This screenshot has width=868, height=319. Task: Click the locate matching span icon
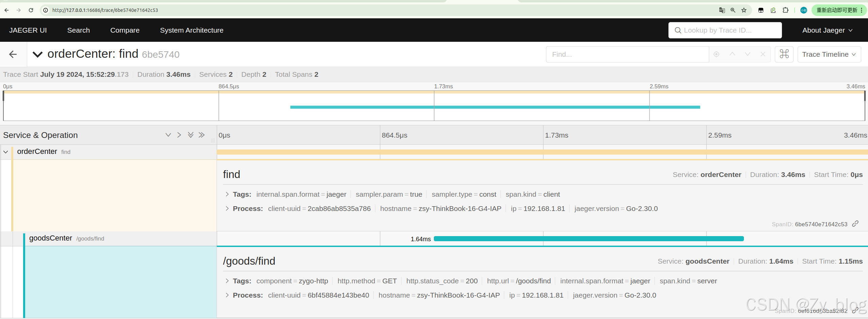(x=716, y=54)
